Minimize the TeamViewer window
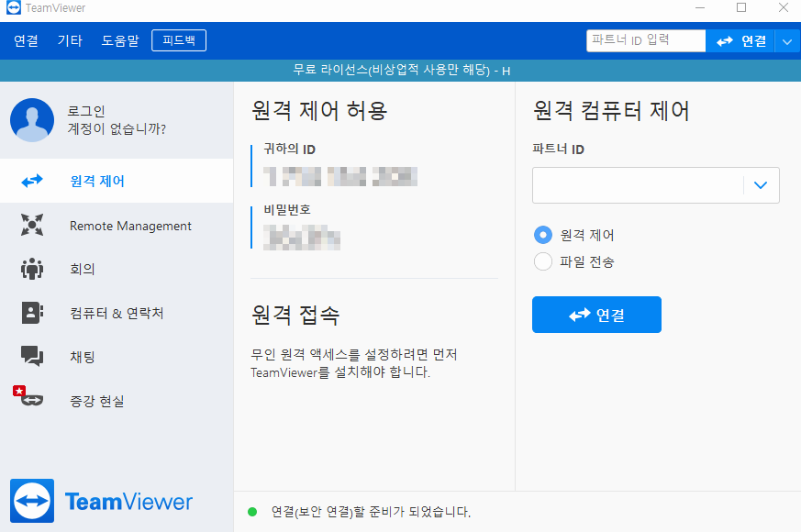Screen dimensions: 801x532 [x=700, y=7]
